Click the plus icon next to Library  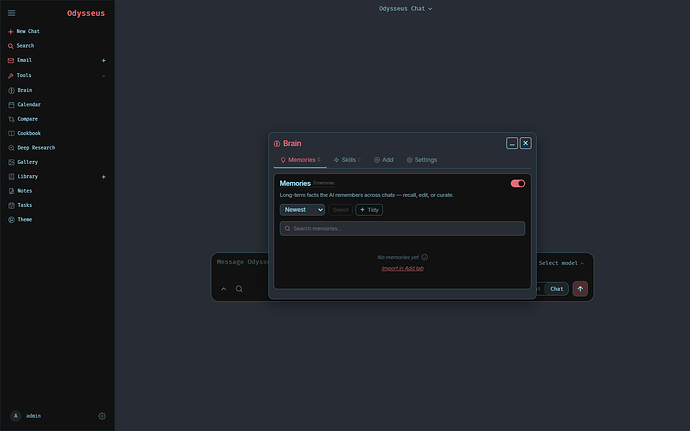coord(103,177)
